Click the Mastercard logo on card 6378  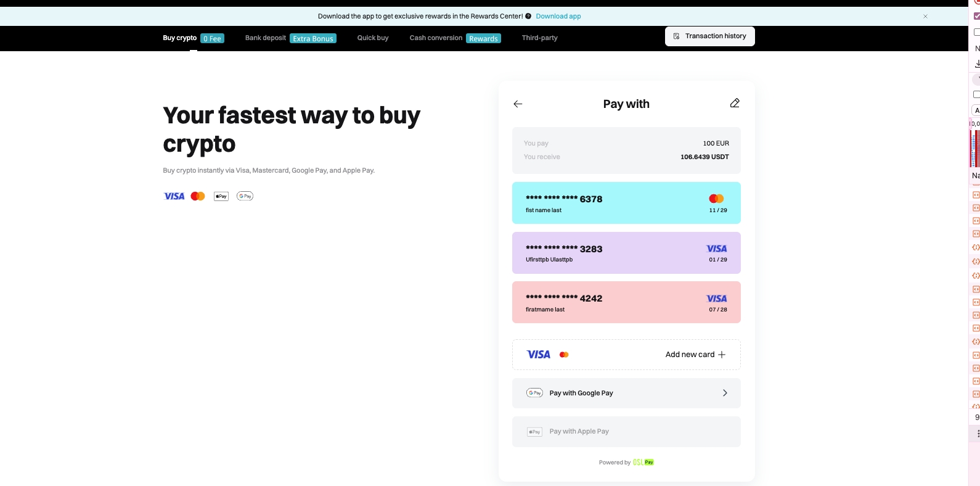[716, 199]
